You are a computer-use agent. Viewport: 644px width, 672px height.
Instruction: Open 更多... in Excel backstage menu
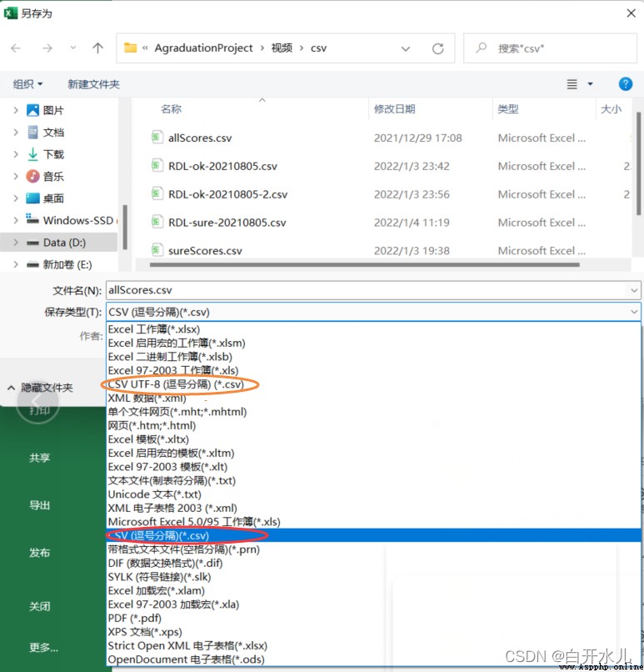tap(43, 647)
